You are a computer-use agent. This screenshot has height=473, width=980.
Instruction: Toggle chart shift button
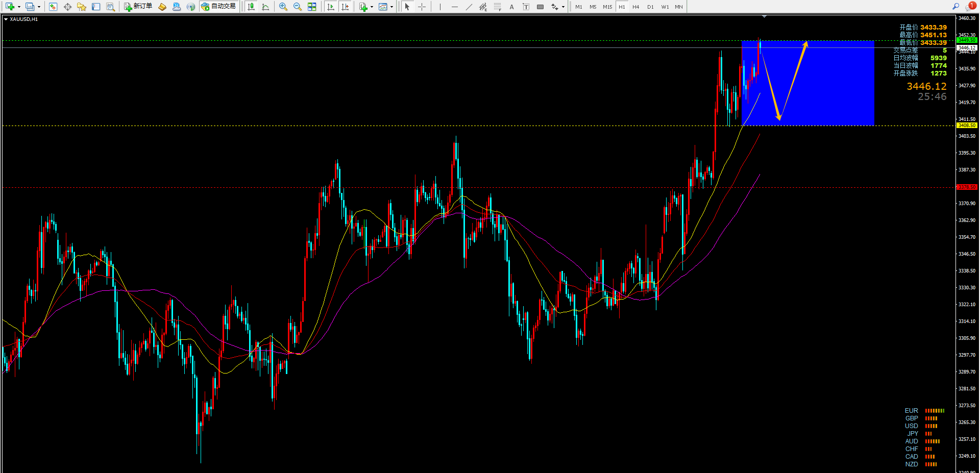[345, 7]
